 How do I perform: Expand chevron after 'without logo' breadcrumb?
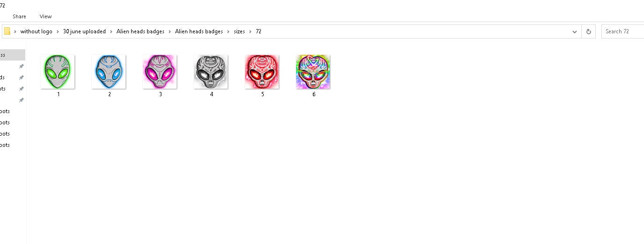pyautogui.click(x=58, y=31)
